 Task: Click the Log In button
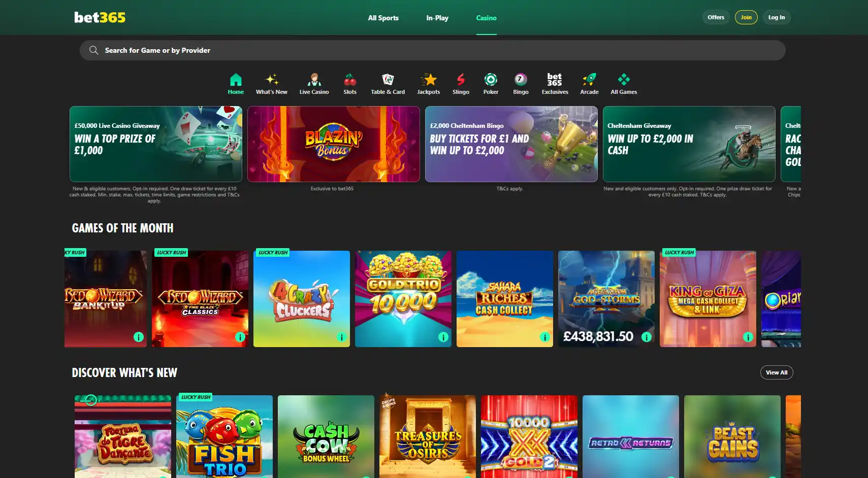(x=777, y=17)
